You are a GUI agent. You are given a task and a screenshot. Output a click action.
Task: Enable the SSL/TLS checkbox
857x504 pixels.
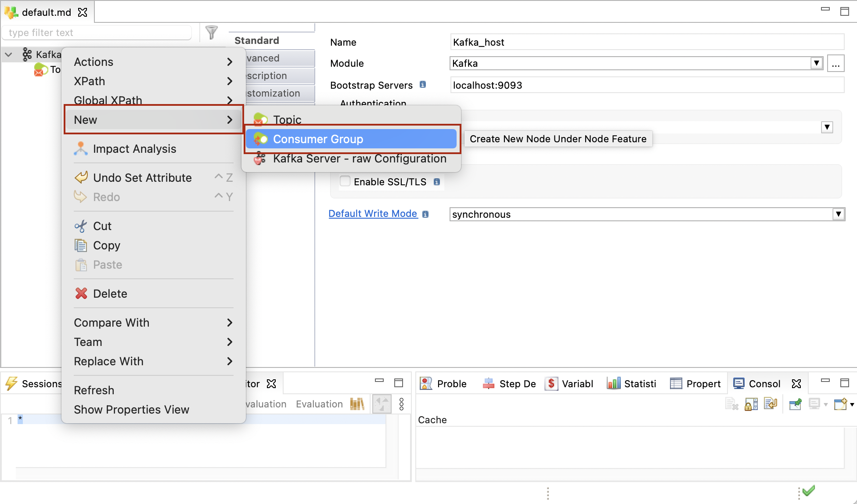pyautogui.click(x=345, y=181)
